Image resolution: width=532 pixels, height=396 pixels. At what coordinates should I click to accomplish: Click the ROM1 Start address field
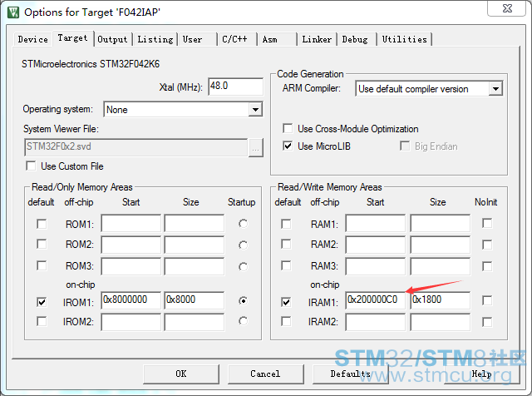pyautogui.click(x=131, y=223)
